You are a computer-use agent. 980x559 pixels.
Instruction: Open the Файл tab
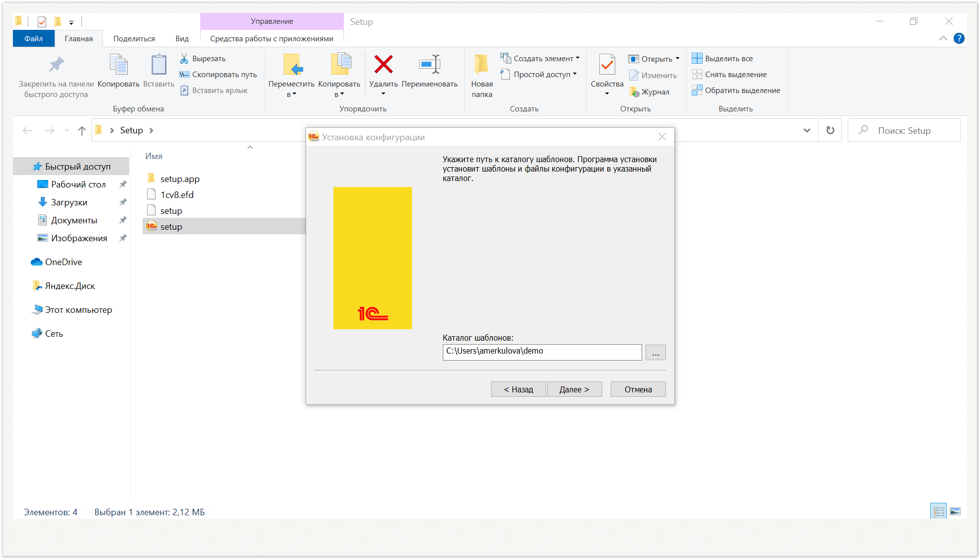point(33,38)
